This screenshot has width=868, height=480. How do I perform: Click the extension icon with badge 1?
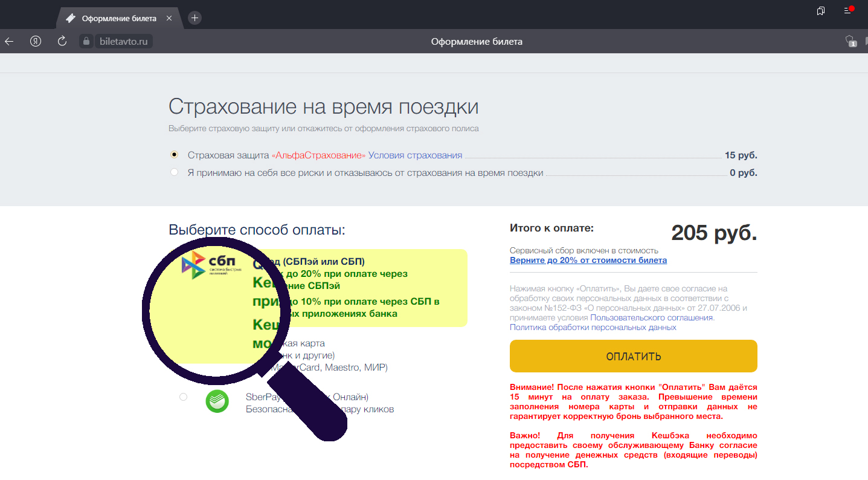[x=850, y=41]
